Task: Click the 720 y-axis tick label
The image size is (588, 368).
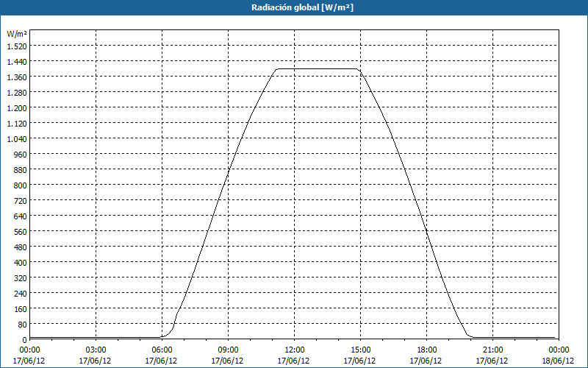Action: pyautogui.click(x=21, y=200)
